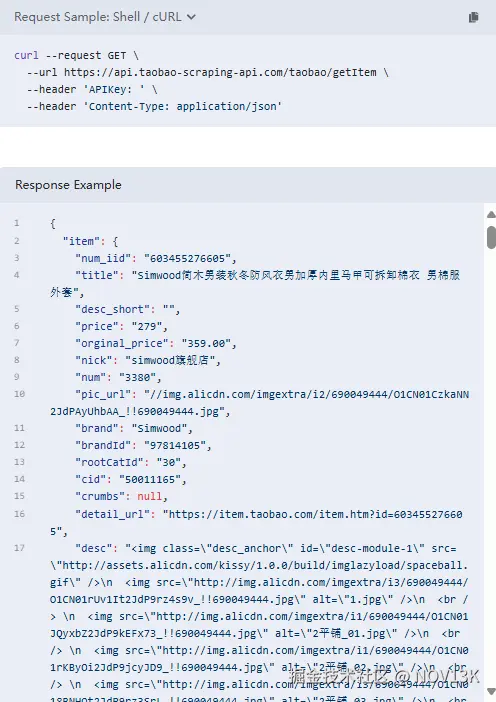Screen dimensions: 496x702
Task: Click the 'curl --request GET' line
Action: click(77, 56)
